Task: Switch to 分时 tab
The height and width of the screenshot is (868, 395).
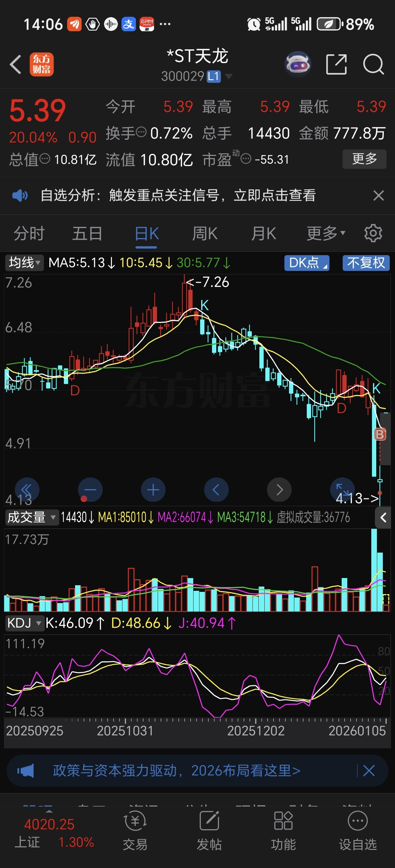Action: point(29,233)
